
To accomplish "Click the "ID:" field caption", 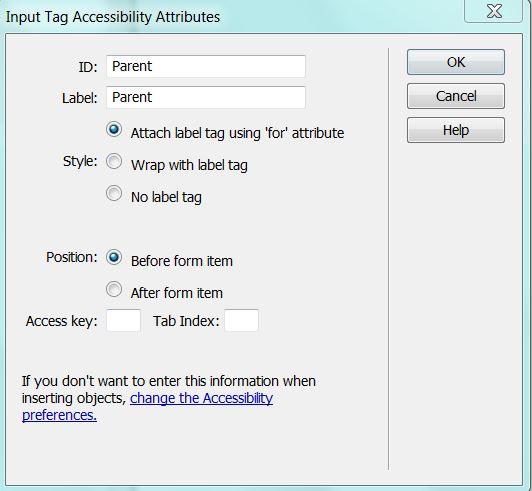I will pyautogui.click(x=88, y=67).
